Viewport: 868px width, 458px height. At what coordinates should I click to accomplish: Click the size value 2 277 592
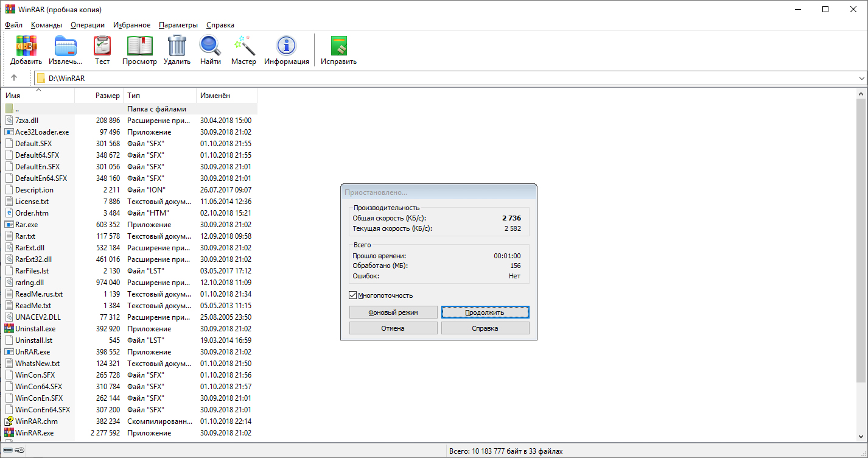(x=105, y=433)
